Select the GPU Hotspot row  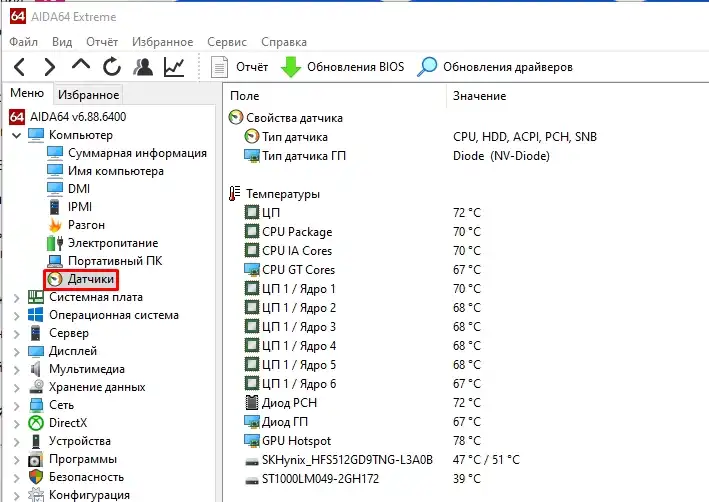(x=297, y=440)
